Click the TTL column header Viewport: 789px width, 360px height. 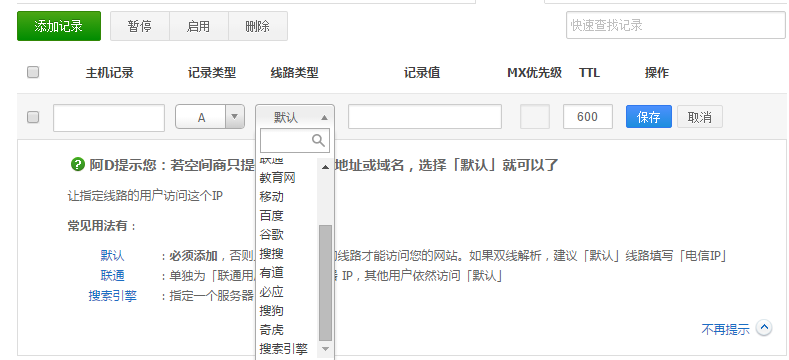point(589,73)
